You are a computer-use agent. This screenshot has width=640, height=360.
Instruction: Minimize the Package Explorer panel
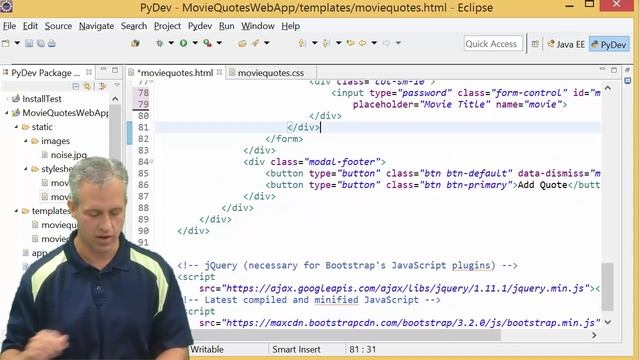point(104,69)
